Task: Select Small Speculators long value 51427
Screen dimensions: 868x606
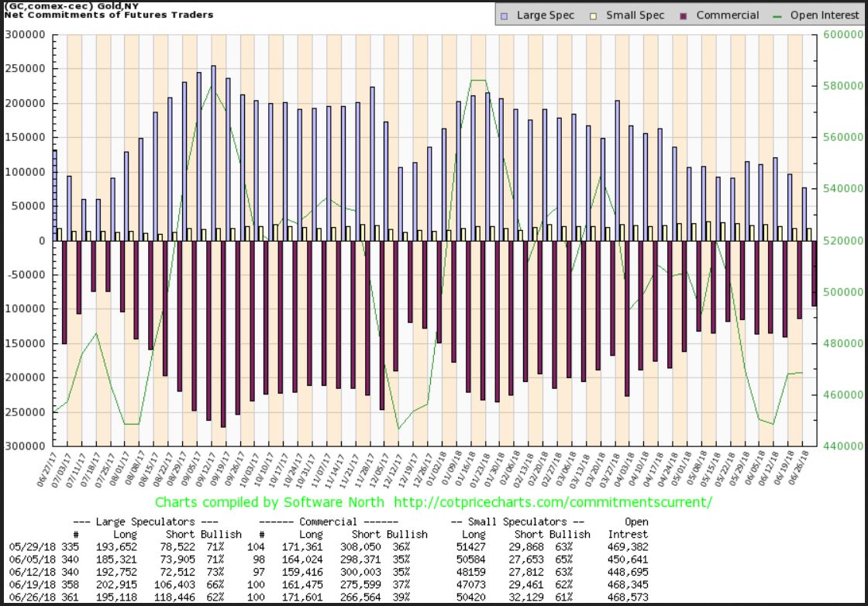Action: [471, 547]
